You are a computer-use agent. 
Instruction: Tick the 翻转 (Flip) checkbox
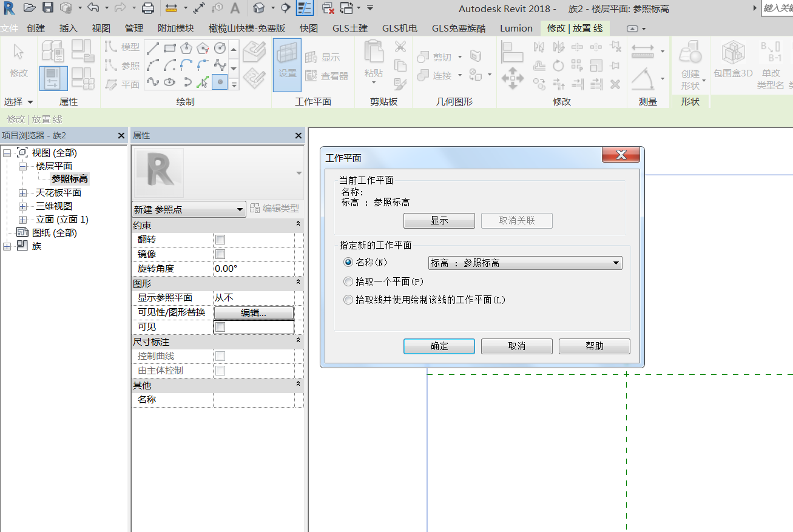point(220,240)
